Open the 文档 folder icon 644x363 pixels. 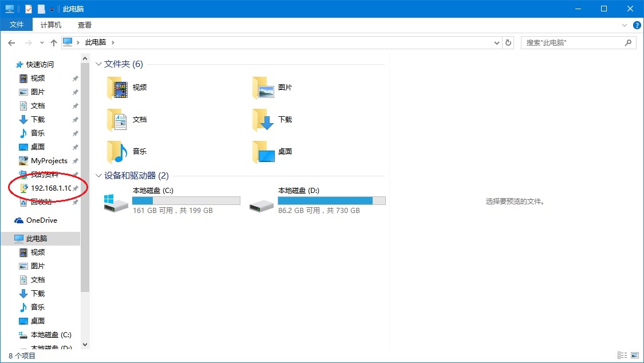click(x=117, y=120)
